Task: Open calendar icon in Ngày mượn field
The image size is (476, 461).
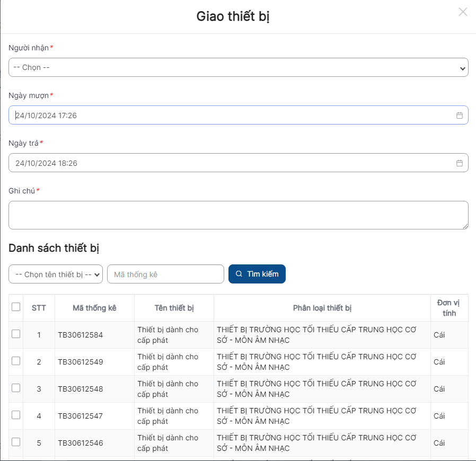Action: tap(460, 116)
